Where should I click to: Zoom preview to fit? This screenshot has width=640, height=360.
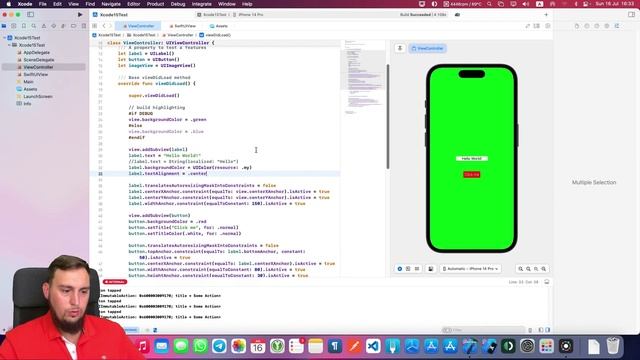pyautogui.click(x=536, y=269)
